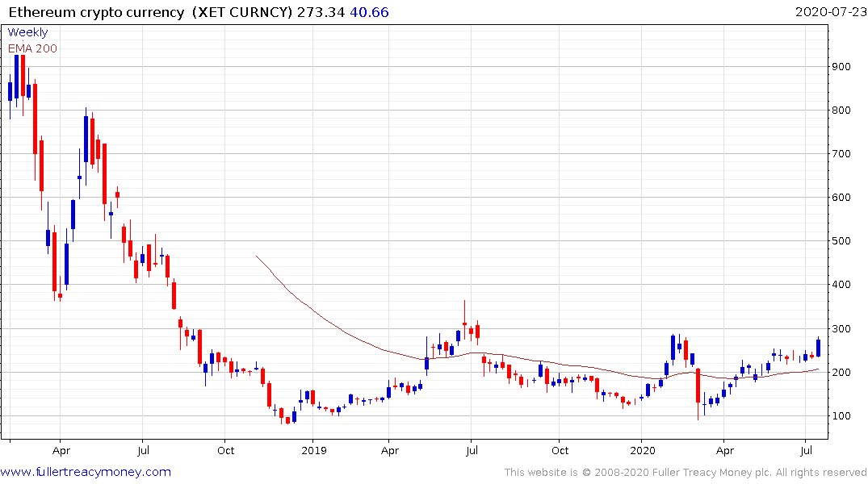Click the 500 price axis label
Screen dimensions: 868x484
point(841,242)
